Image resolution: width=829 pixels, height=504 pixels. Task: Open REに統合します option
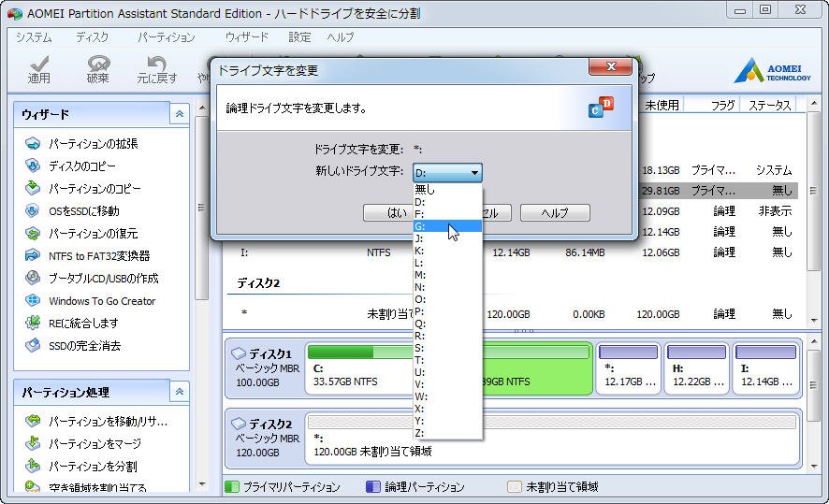(83, 323)
